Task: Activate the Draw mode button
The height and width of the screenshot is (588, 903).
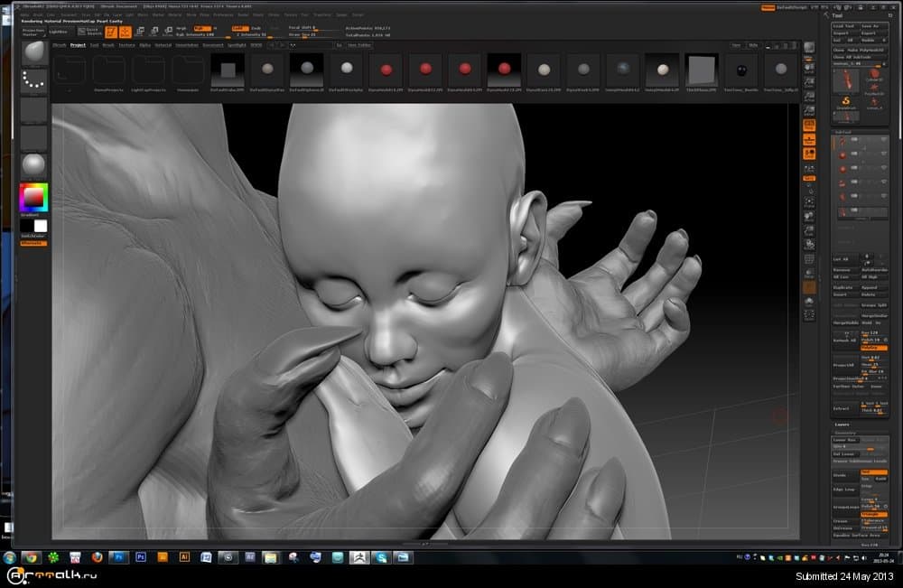Action: 125,33
